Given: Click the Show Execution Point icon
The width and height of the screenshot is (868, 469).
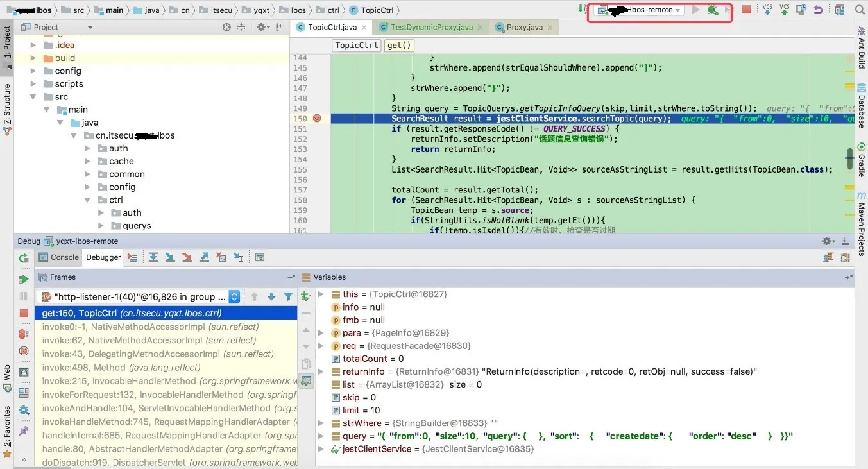Looking at the screenshot, I should coord(132,257).
